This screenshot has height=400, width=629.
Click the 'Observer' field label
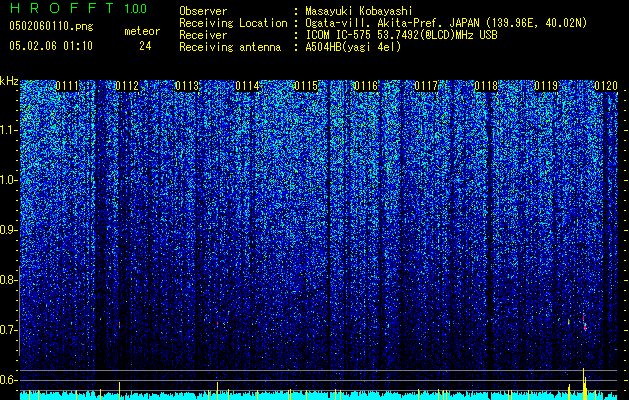click(203, 11)
